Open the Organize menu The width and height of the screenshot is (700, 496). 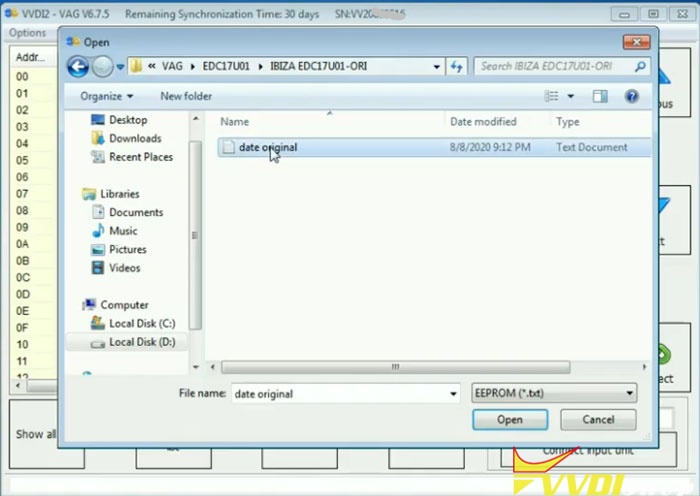pyautogui.click(x=106, y=96)
